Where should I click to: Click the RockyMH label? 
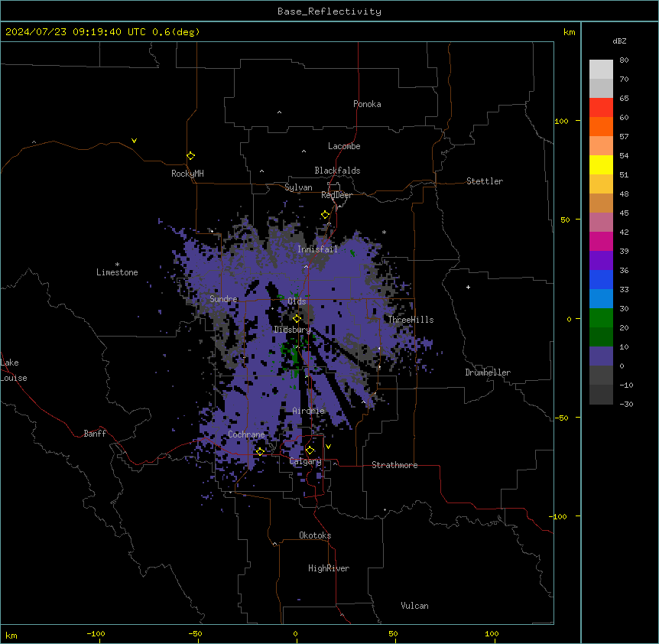187,174
